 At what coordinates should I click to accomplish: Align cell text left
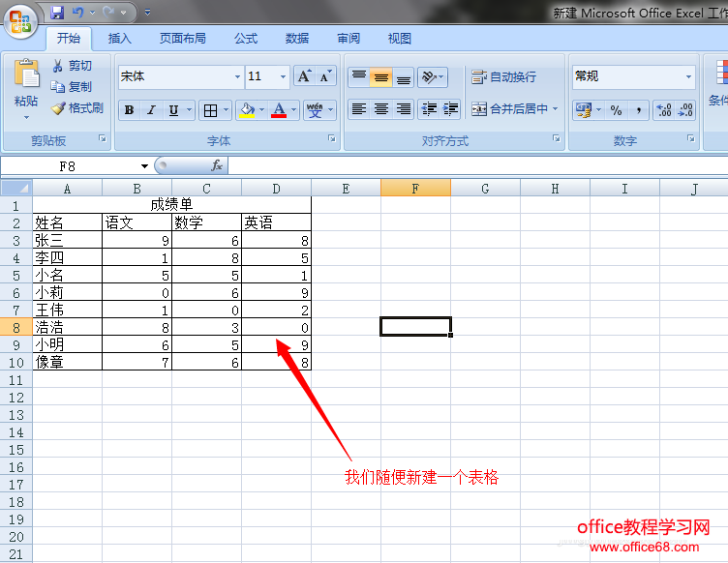pyautogui.click(x=359, y=109)
